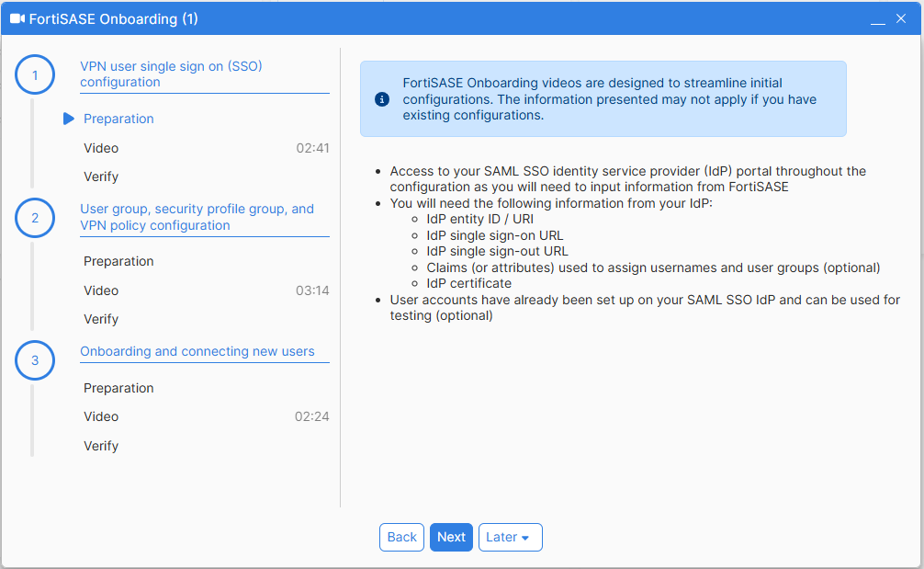
Task: Click the Back button
Action: coord(402,537)
